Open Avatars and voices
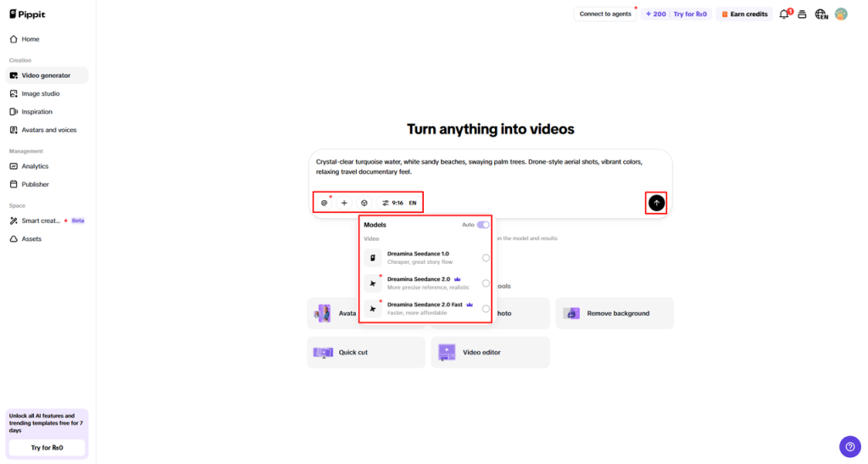The image size is (868, 464). (47, 130)
